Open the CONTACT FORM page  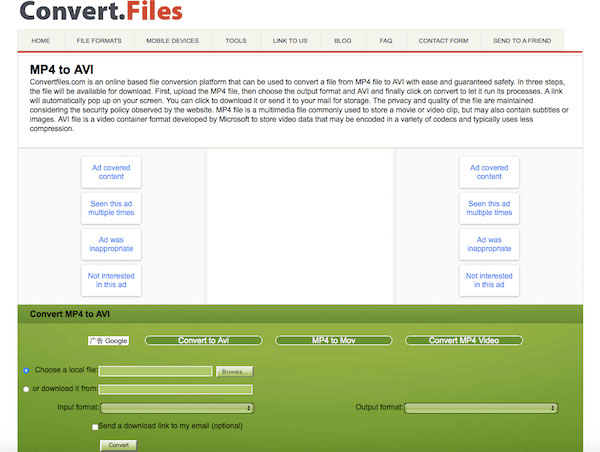click(443, 41)
